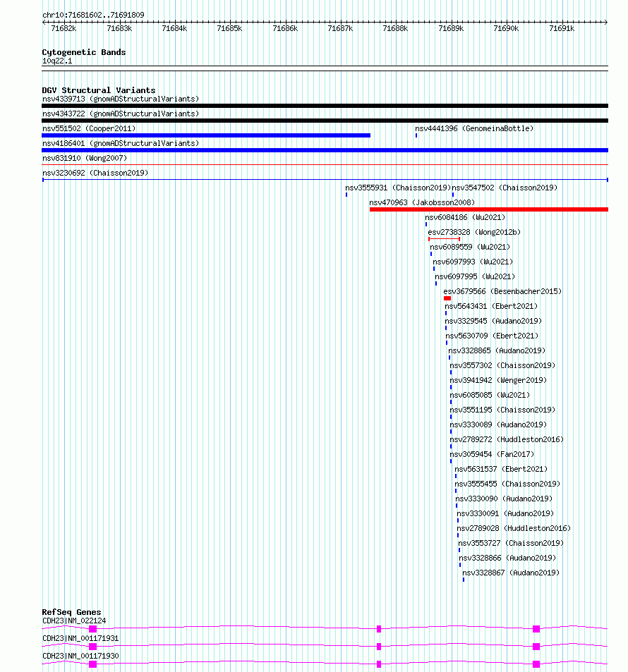Click the chr10:71681602..71691809 coordinate label

[93, 15]
